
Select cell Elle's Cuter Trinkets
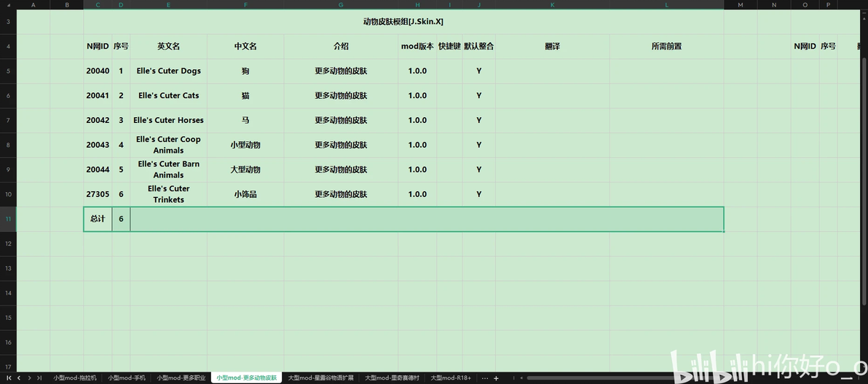pos(169,194)
